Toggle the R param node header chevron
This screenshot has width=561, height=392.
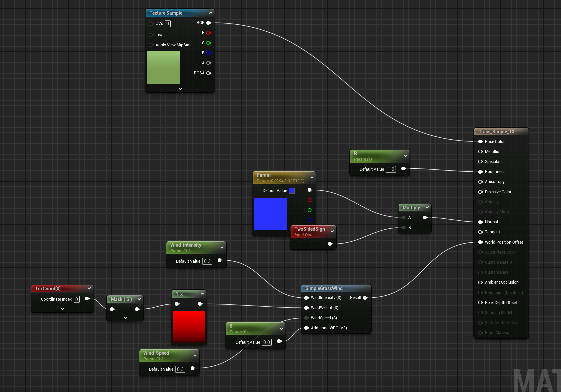point(406,156)
